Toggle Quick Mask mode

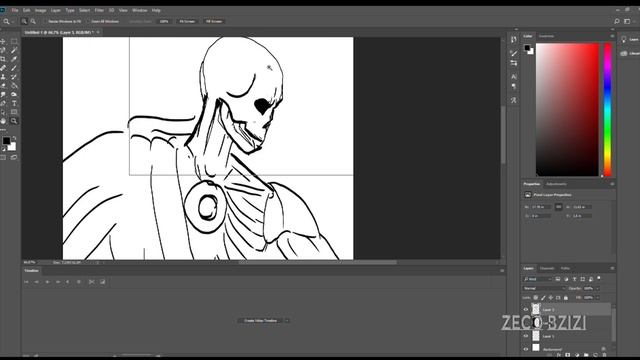(x=3, y=157)
